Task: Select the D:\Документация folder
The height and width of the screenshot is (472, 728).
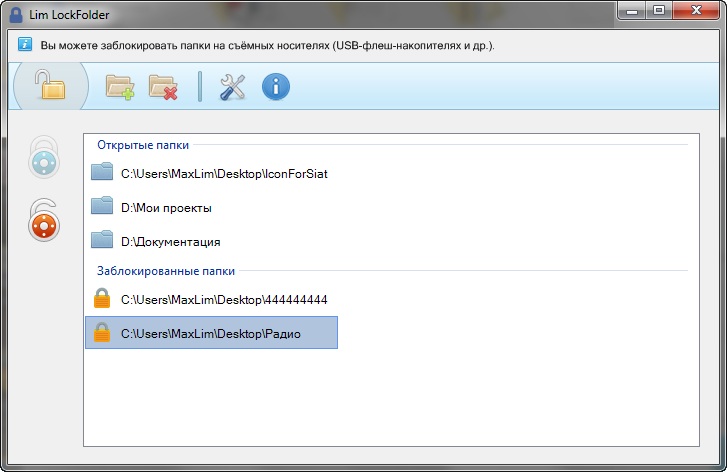Action: pos(212,241)
